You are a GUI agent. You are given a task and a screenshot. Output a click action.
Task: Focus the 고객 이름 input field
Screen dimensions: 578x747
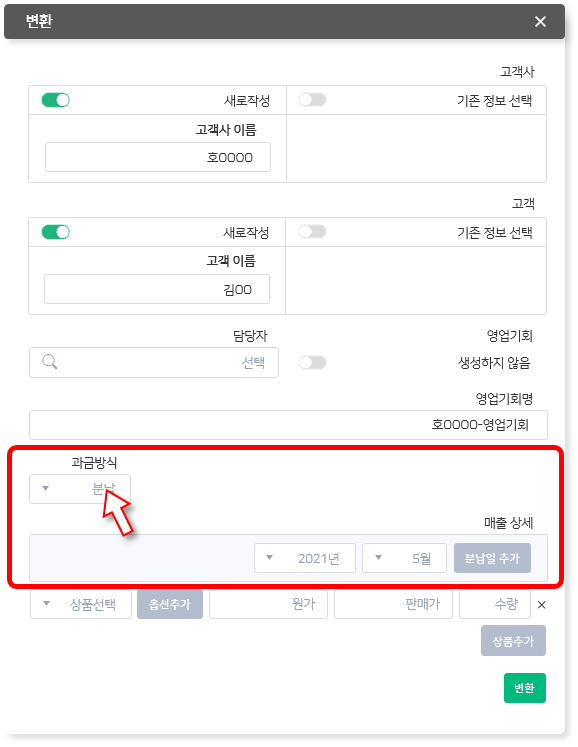(x=157, y=289)
